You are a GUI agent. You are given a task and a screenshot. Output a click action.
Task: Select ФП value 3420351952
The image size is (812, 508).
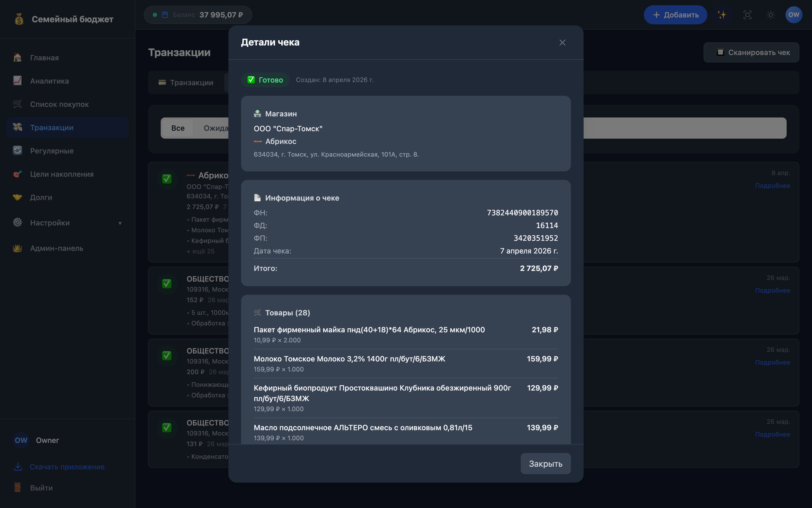[536, 238]
